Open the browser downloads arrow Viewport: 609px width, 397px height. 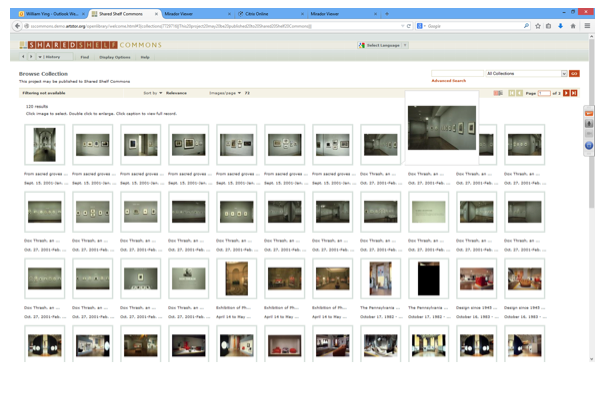560,26
